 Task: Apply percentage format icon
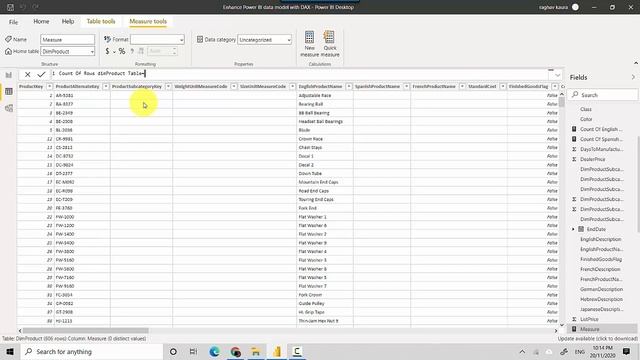122,51
